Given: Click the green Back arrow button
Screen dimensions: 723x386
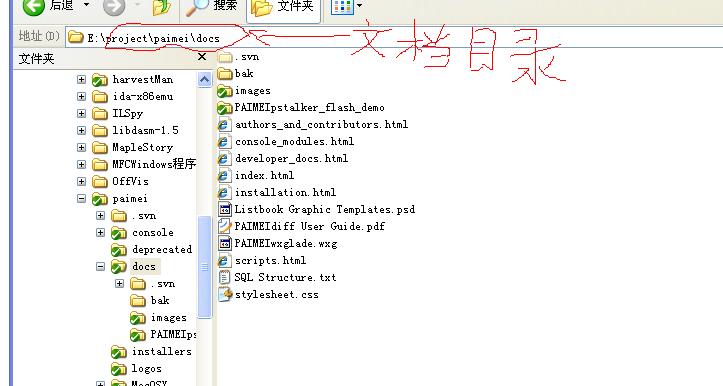Looking at the screenshot, I should (x=34, y=6).
